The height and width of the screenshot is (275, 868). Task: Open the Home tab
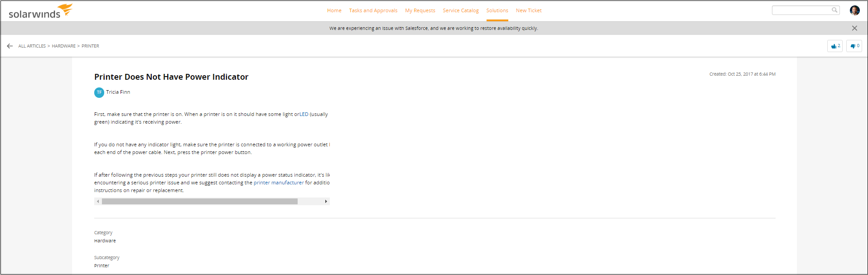pos(334,10)
